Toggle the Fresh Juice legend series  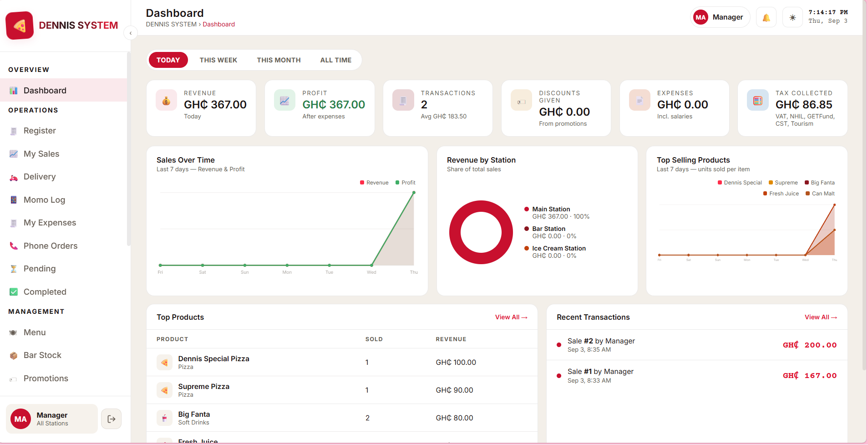click(x=781, y=194)
